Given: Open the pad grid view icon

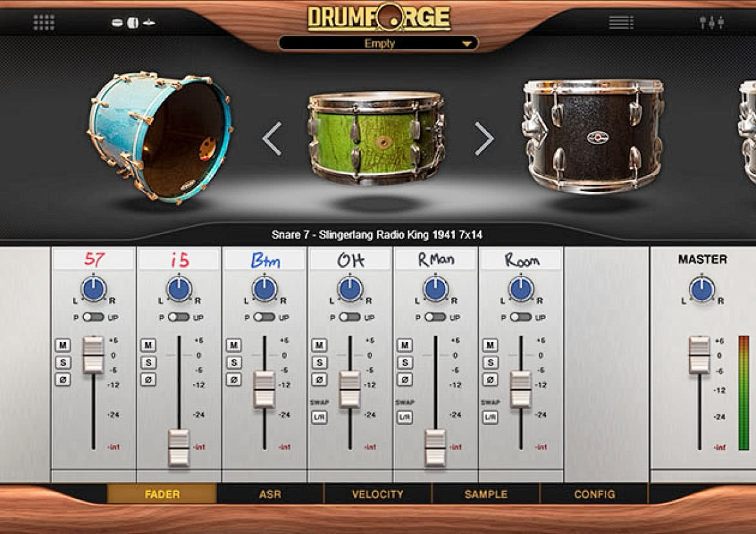Looking at the screenshot, I should coord(43,22).
